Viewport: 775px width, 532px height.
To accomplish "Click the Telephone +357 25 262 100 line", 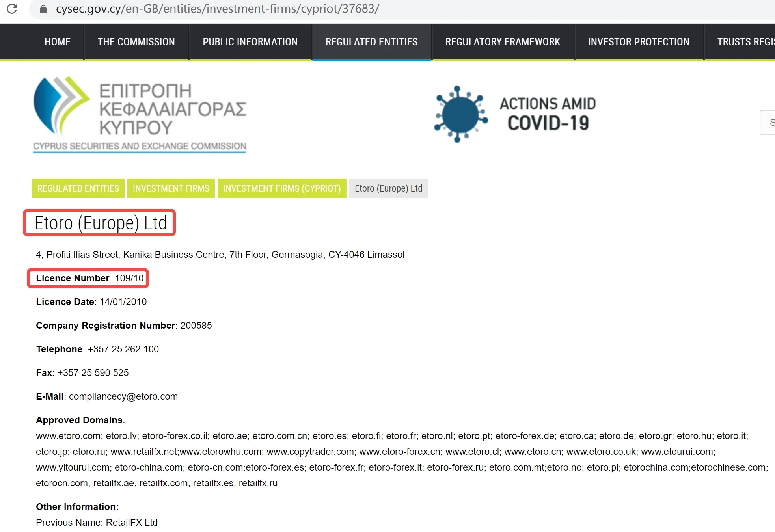I will (98, 349).
